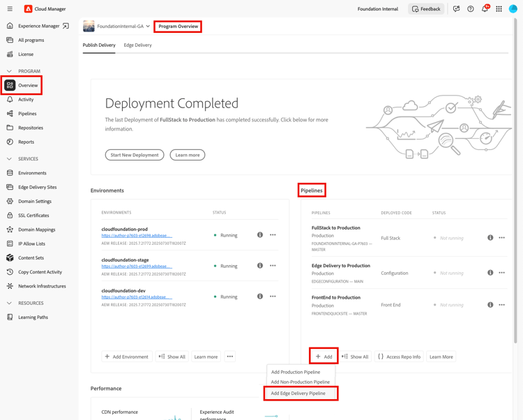Click the Add Environment button

127,357
